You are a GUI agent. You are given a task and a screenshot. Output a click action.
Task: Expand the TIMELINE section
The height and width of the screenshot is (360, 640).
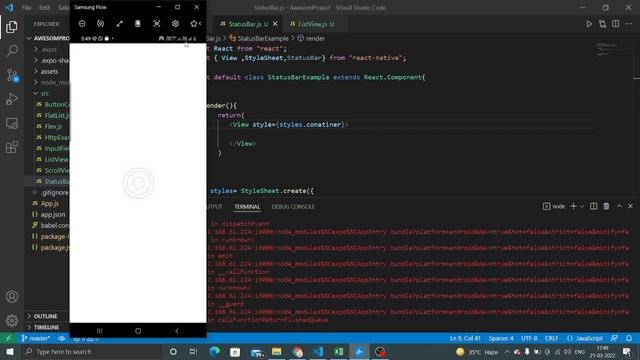tap(46, 327)
